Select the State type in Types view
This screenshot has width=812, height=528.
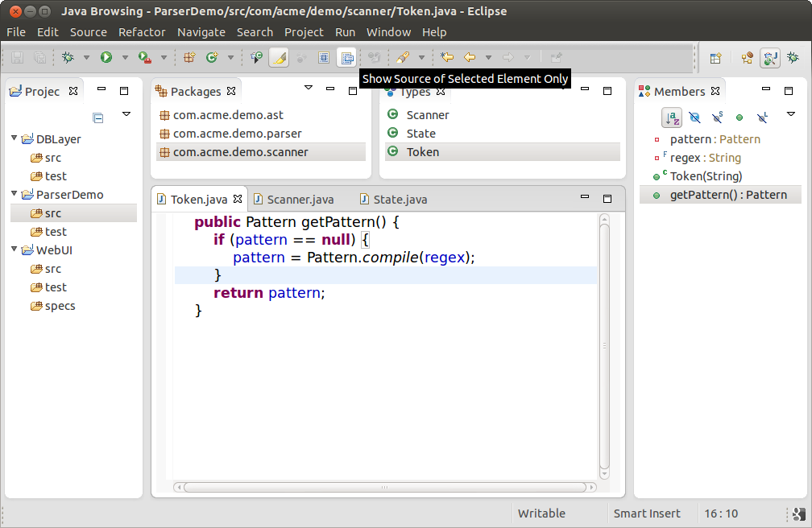pyautogui.click(x=420, y=134)
